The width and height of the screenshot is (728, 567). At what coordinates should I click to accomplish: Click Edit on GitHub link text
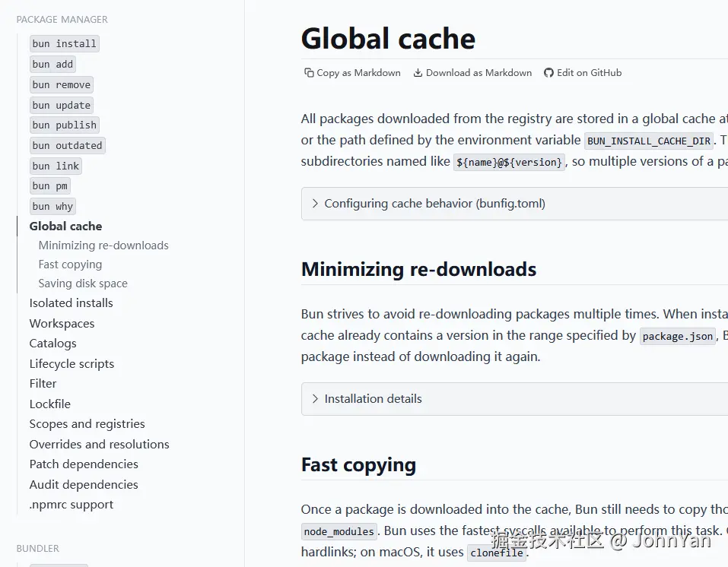[x=589, y=73]
